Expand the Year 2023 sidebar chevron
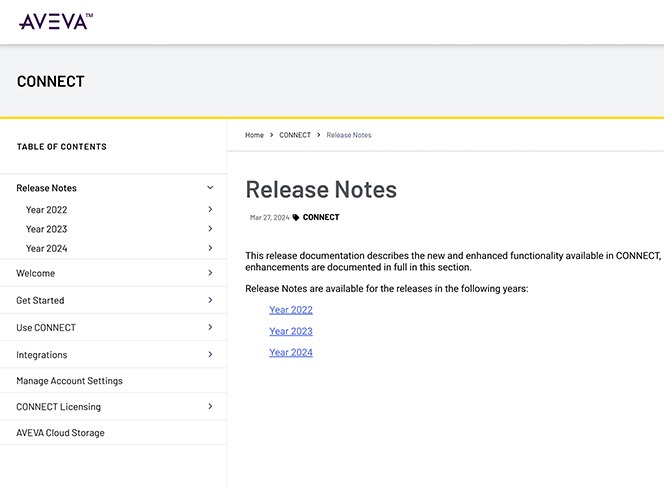The width and height of the screenshot is (664, 490). [x=210, y=229]
